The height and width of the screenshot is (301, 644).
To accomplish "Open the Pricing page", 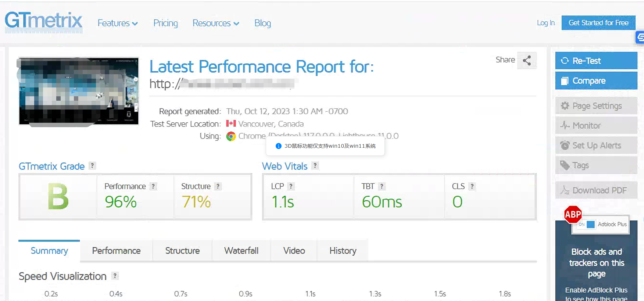I will (x=165, y=23).
